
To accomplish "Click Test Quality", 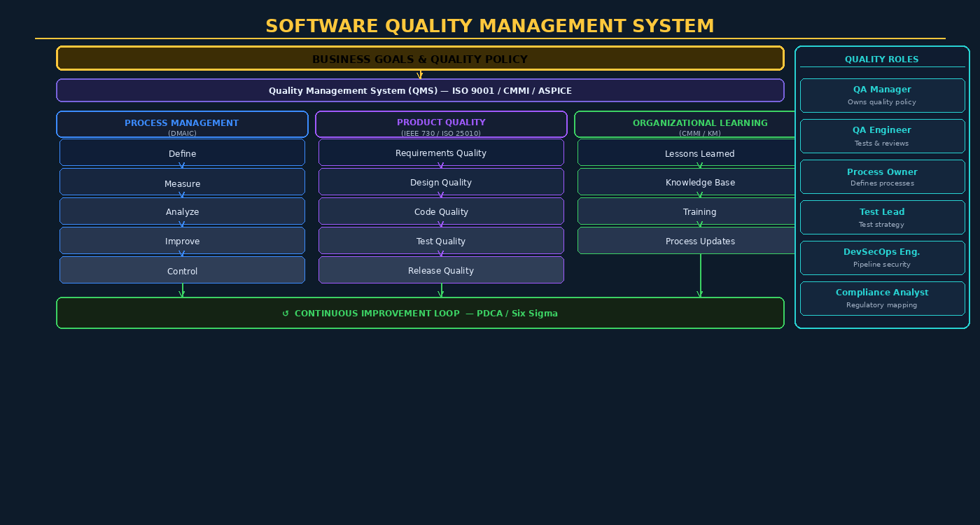I will pos(441,241).
